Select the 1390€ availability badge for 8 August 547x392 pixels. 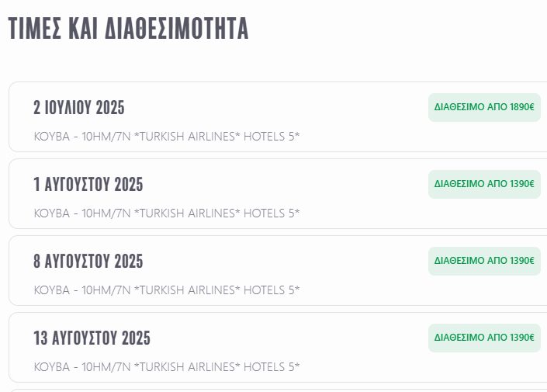tap(484, 261)
